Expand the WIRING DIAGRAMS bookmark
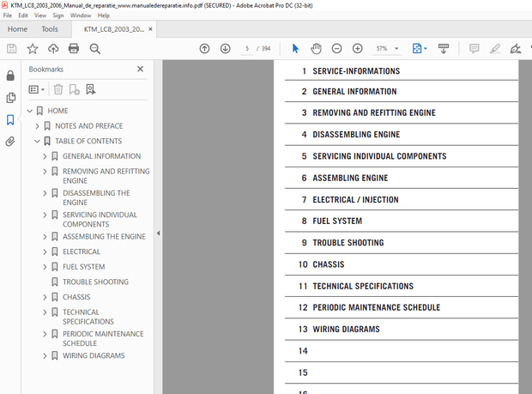 click(45, 355)
